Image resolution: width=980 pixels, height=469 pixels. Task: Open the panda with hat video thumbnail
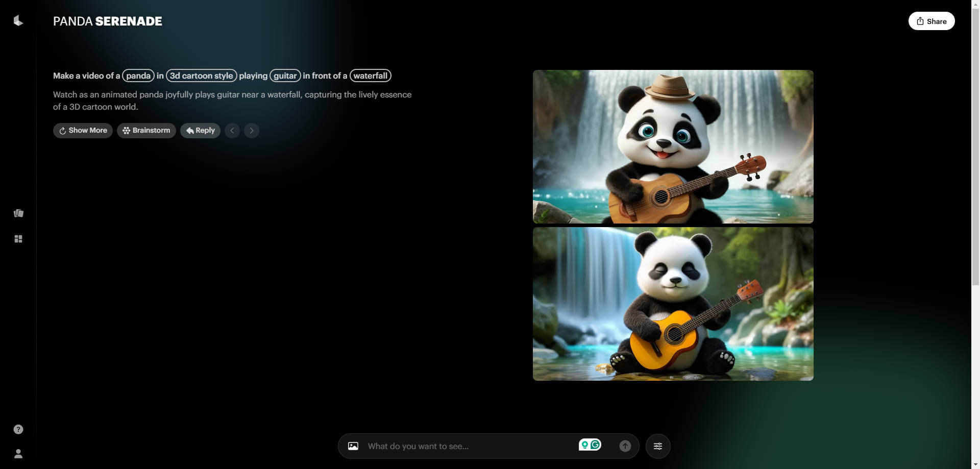point(673,146)
